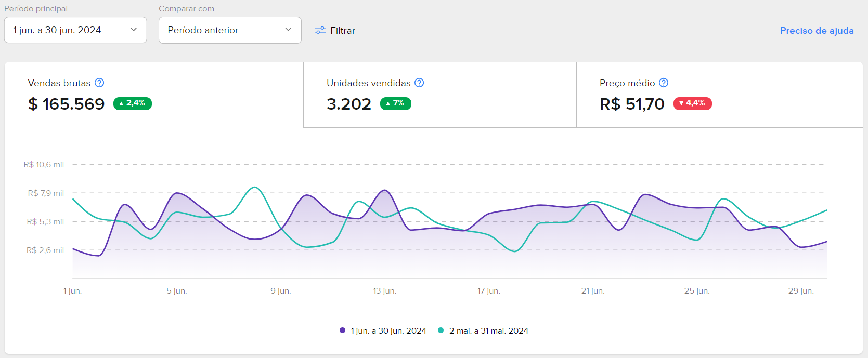Switch to the Preço médio tab
The width and height of the screenshot is (868, 358).
point(720,95)
